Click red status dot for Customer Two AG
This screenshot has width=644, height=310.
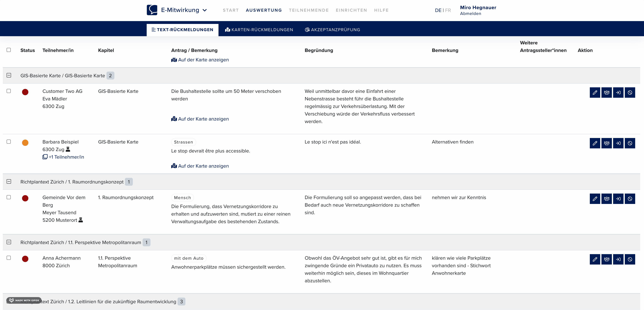[25, 92]
